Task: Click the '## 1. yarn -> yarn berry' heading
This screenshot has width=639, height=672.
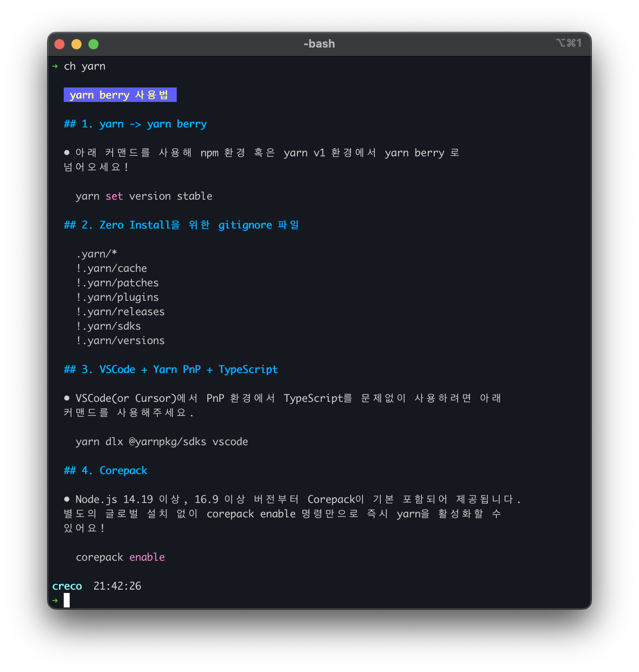Action: (135, 124)
